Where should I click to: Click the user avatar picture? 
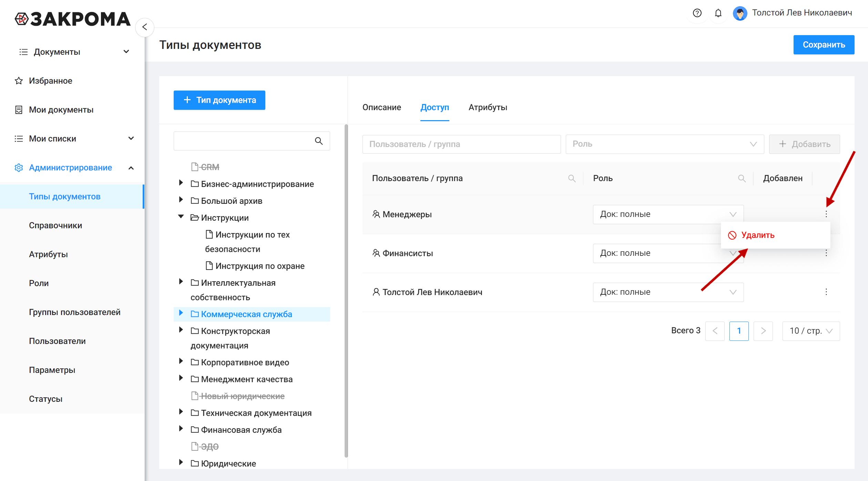pyautogui.click(x=740, y=13)
